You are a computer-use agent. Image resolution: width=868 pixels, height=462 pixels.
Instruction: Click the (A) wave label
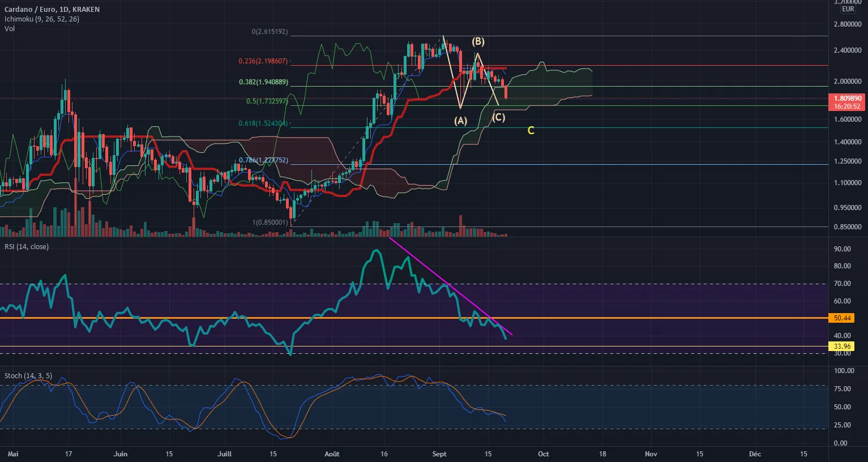(460, 121)
